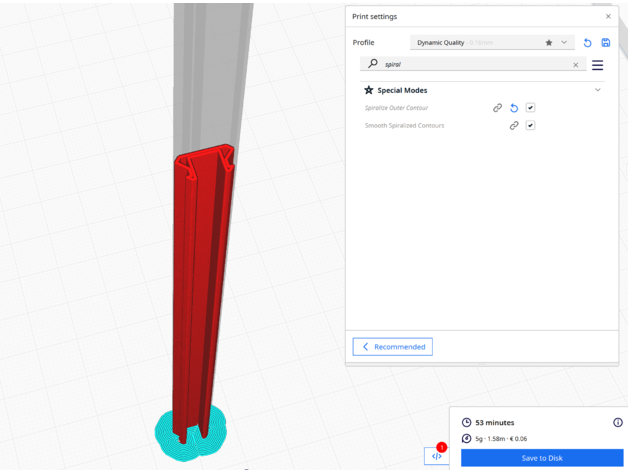Viewport: 628px width, 472px height.
Task: Reset profile changes with the undo arrow
Action: [587, 43]
